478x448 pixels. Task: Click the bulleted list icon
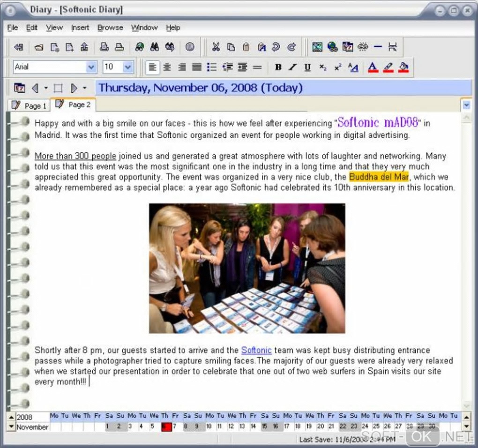tap(211, 67)
